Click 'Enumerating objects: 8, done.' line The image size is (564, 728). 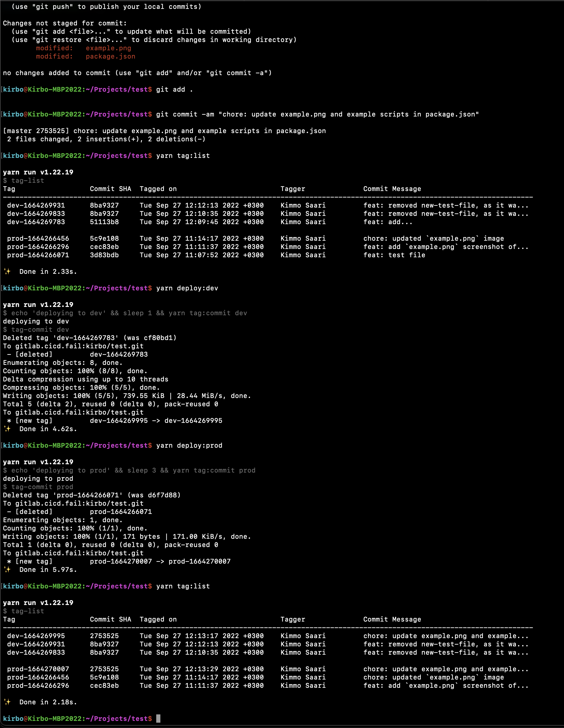click(63, 363)
